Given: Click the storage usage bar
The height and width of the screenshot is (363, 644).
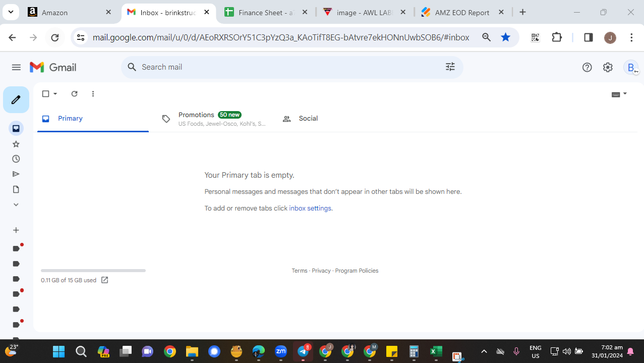Looking at the screenshot, I should pyautogui.click(x=93, y=271).
